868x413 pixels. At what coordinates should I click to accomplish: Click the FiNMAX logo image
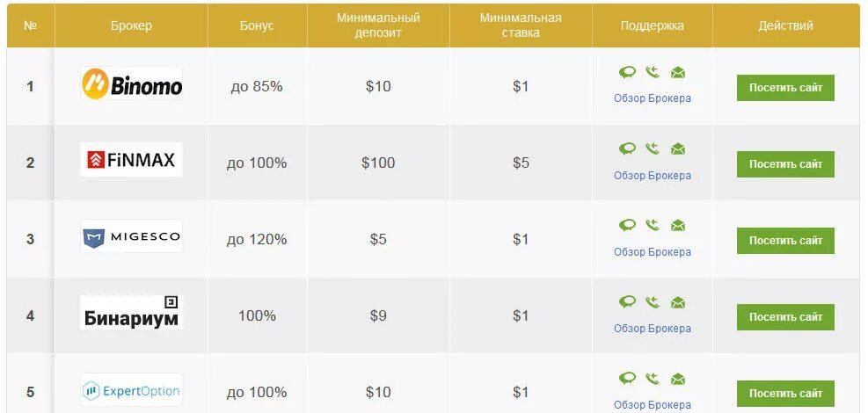[131, 160]
